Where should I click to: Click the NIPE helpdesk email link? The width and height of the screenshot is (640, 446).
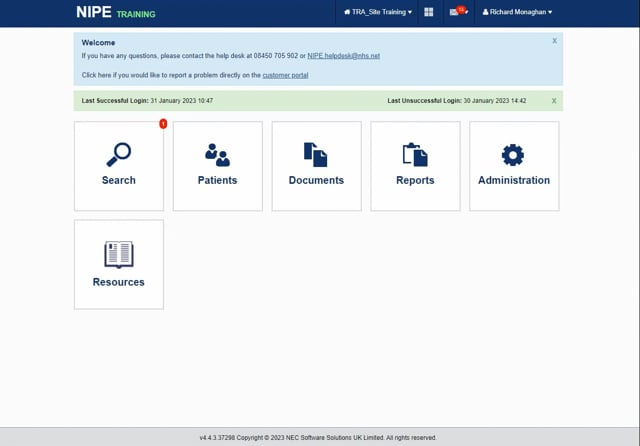[344, 56]
